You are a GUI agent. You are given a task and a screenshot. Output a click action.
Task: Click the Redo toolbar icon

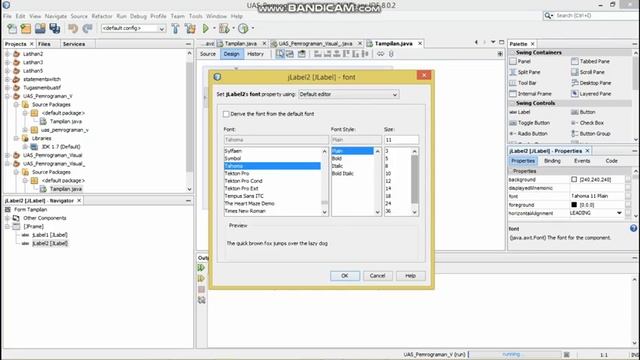tap(87, 29)
